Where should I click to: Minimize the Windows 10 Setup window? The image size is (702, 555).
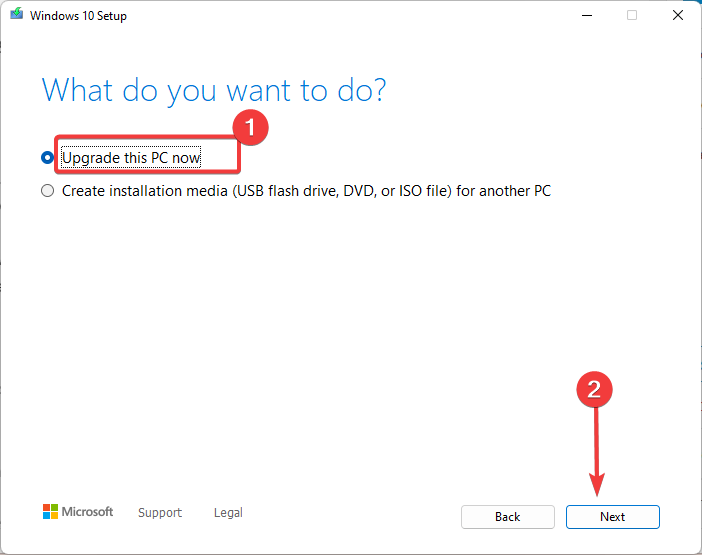pyautogui.click(x=587, y=16)
